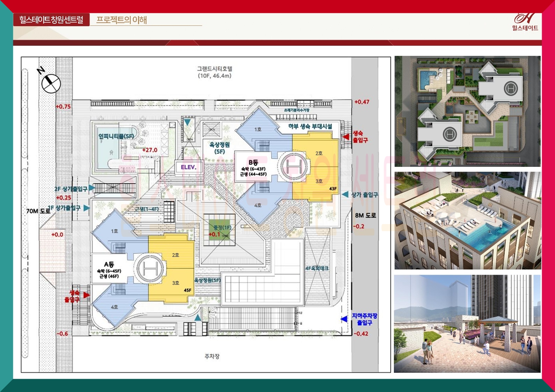Click the +0.0 elevation value
Screen dimensions: 555x392
pos(57,235)
